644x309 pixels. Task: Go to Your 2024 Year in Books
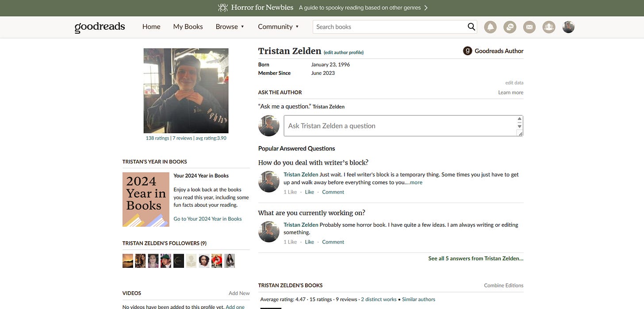207,218
